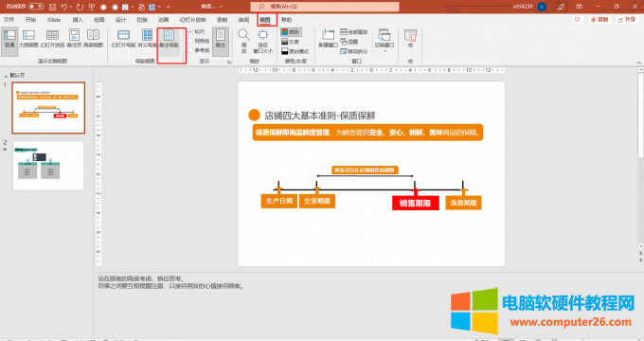Open the Show group dialog launcher
644x341 pixels.
229,62
